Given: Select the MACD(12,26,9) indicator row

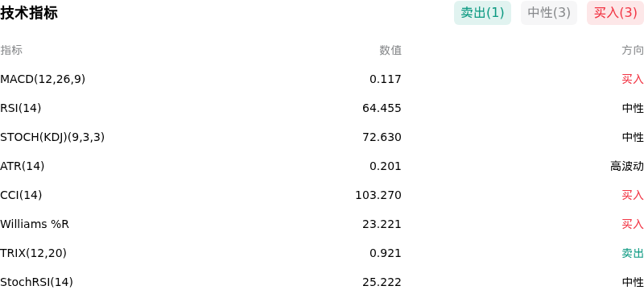Looking at the screenshot, I should tap(322, 79).
